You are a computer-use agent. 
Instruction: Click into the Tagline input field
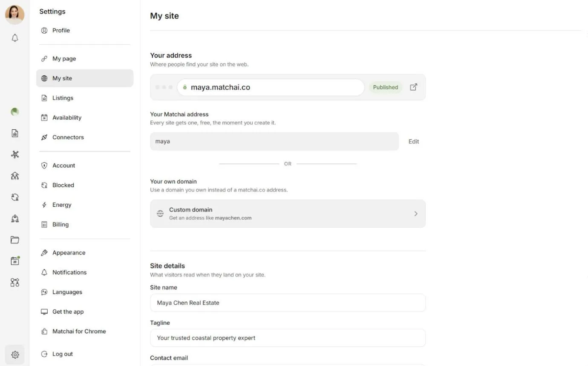click(x=288, y=338)
